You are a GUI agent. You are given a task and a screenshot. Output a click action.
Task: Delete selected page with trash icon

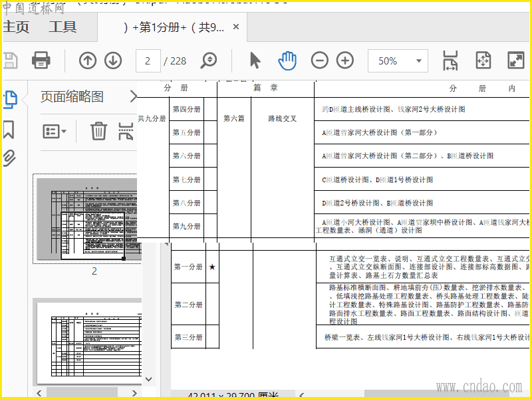(x=98, y=131)
